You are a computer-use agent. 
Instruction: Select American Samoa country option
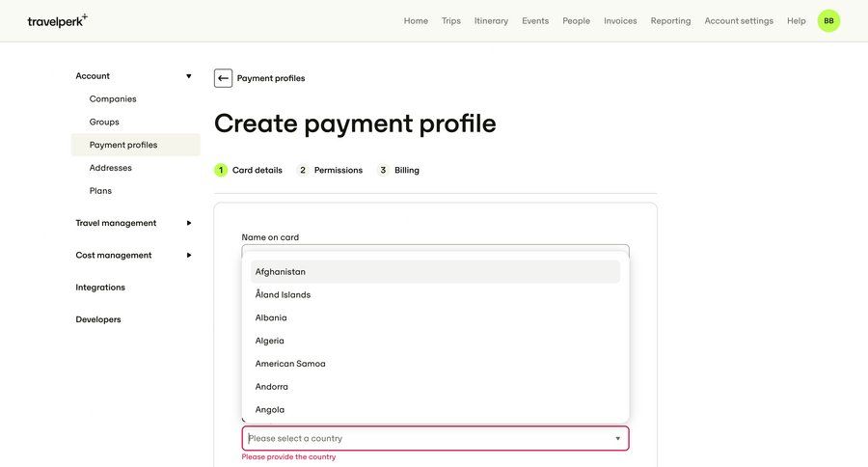pyautogui.click(x=290, y=364)
